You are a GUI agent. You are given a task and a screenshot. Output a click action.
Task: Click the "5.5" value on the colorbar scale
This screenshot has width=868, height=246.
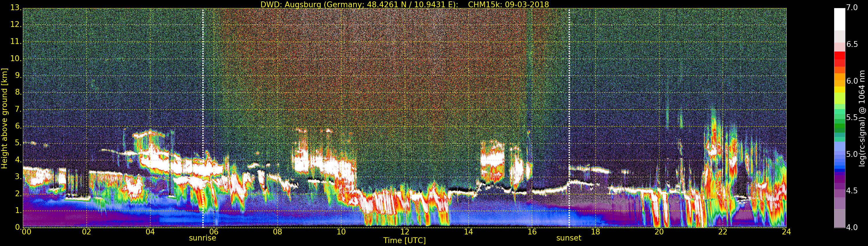pos(852,118)
